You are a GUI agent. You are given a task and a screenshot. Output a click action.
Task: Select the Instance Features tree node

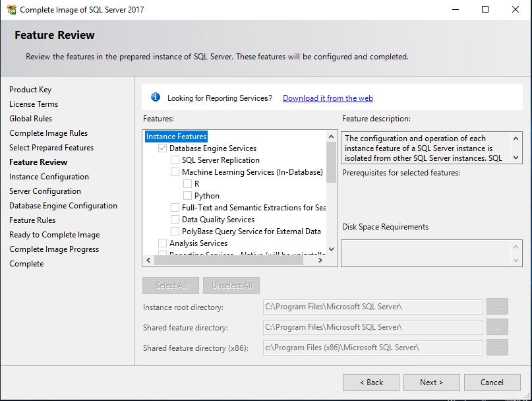175,136
